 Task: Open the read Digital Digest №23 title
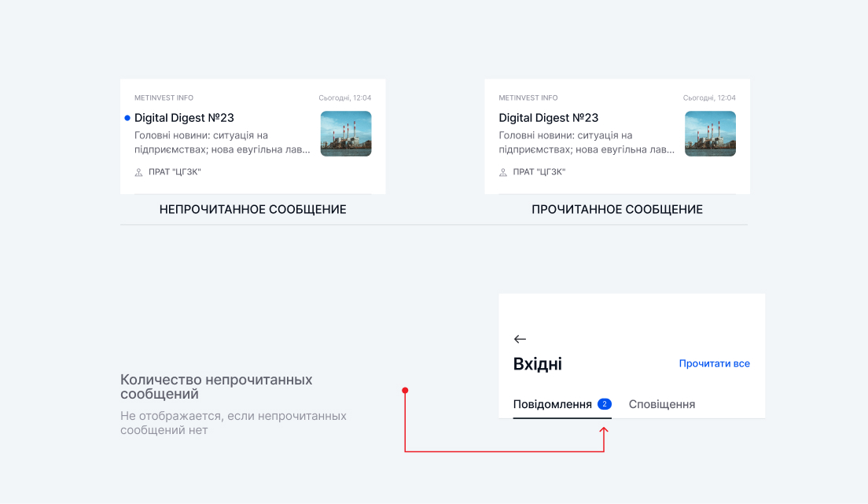[x=548, y=118]
